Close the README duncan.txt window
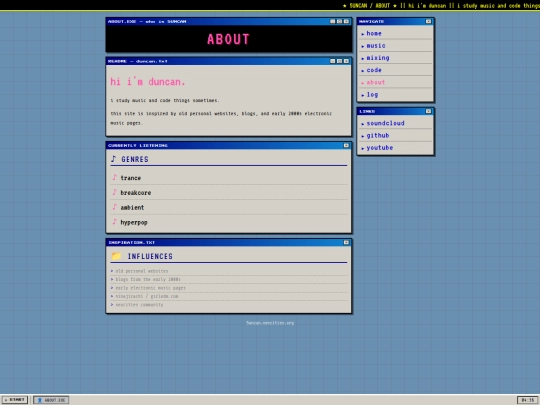This screenshot has height=405, width=540. click(346, 61)
